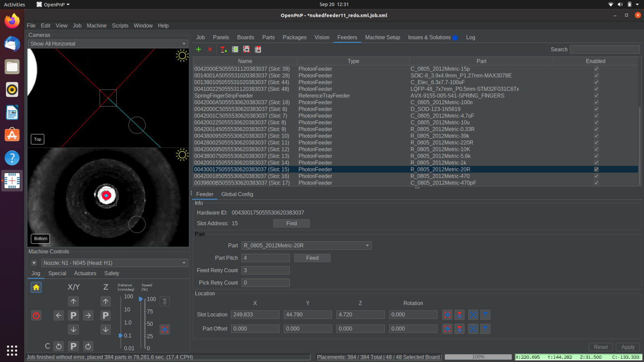Jog X/Y down arrow

[73, 329]
